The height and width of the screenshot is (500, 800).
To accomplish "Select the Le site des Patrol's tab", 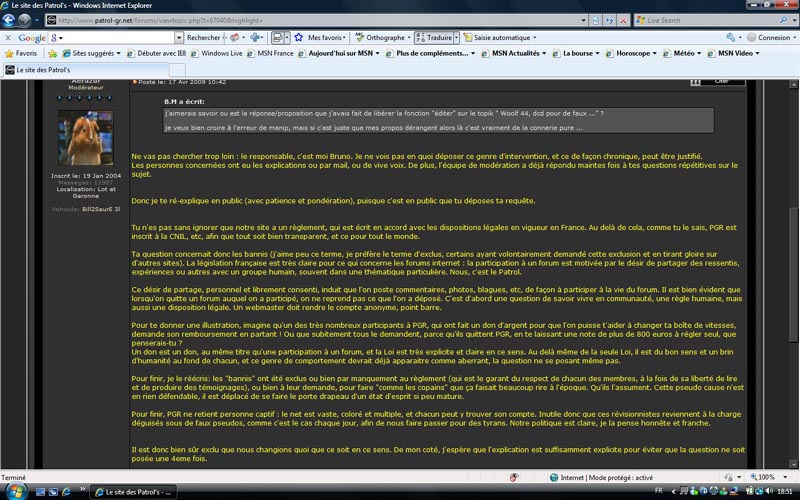I will point(86,70).
